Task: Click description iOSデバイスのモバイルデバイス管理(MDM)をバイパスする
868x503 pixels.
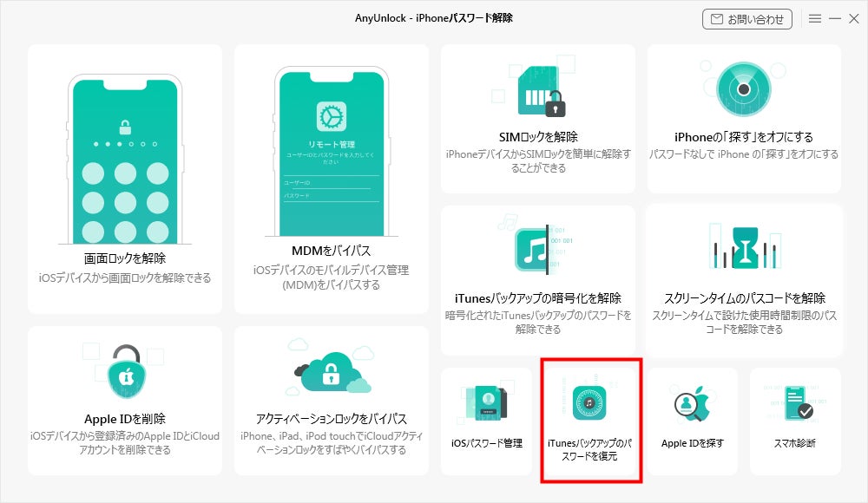Action: coord(331,278)
